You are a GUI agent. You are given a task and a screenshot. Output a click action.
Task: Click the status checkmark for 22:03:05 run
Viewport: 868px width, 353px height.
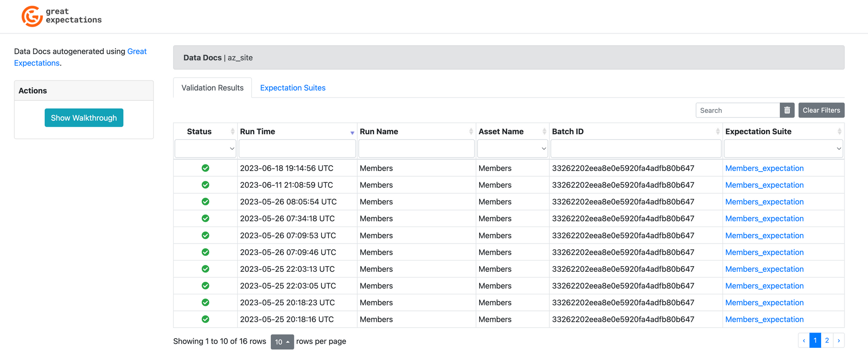point(205,286)
